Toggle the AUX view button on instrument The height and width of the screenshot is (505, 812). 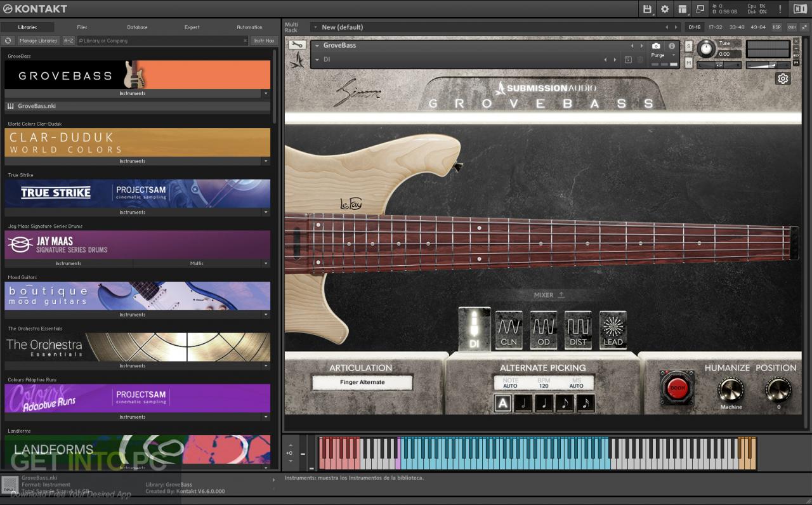(x=796, y=55)
